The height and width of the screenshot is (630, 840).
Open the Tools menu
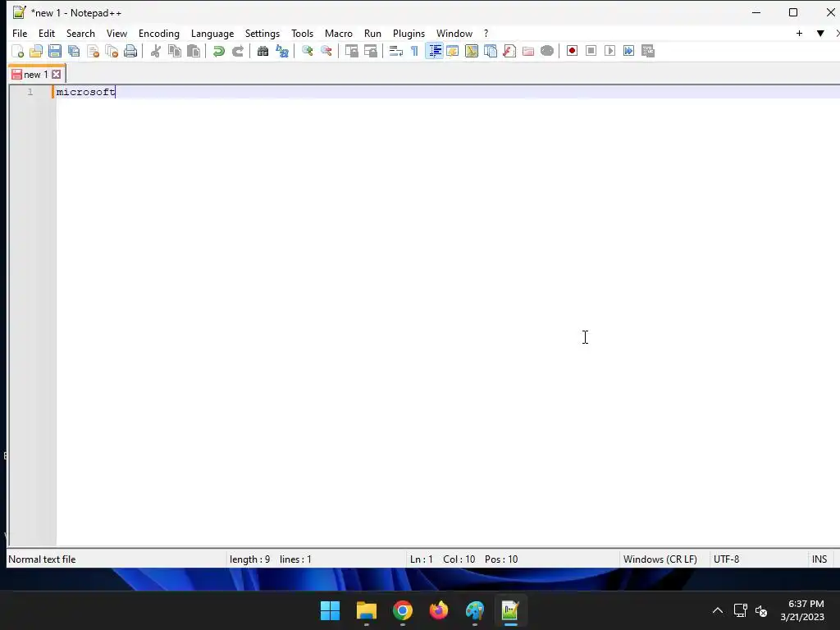click(302, 33)
